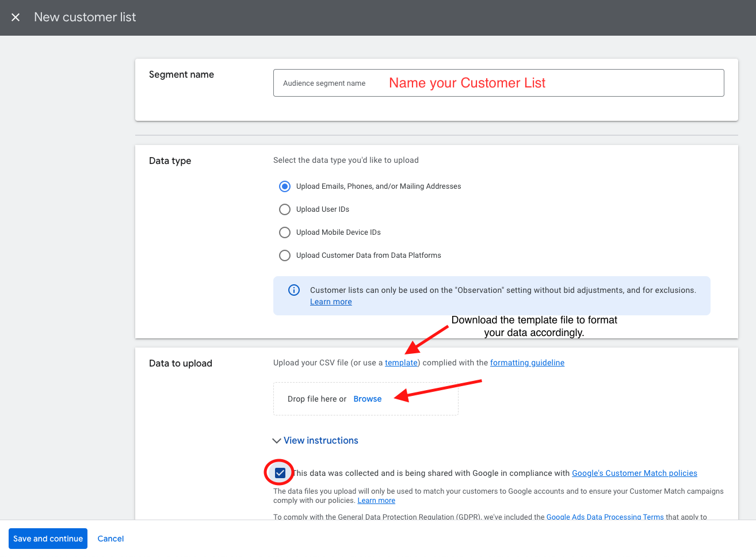756x557 pixels.
Task: Select Upload Emails, Phones, Mailing Addresses option
Action: (285, 186)
